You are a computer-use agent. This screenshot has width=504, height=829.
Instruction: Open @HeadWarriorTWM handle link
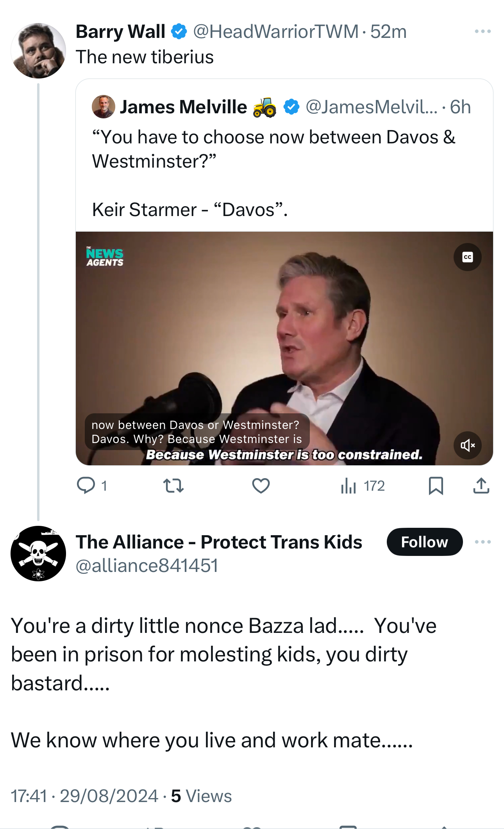pyautogui.click(x=275, y=32)
